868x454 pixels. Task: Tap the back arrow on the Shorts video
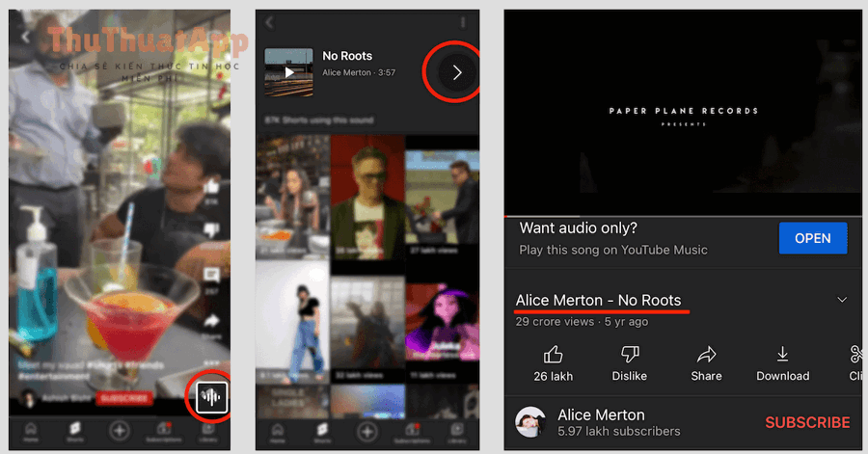point(25,37)
